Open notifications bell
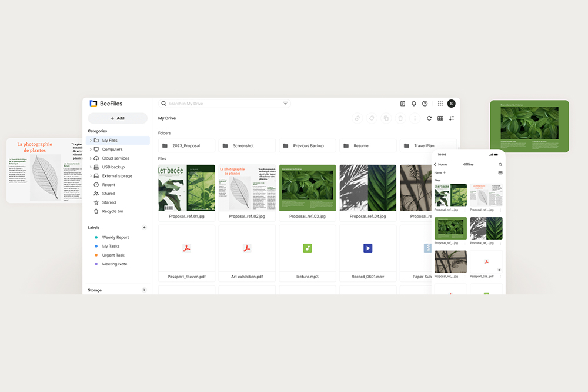Viewport: 588px width, 392px height. point(413,104)
